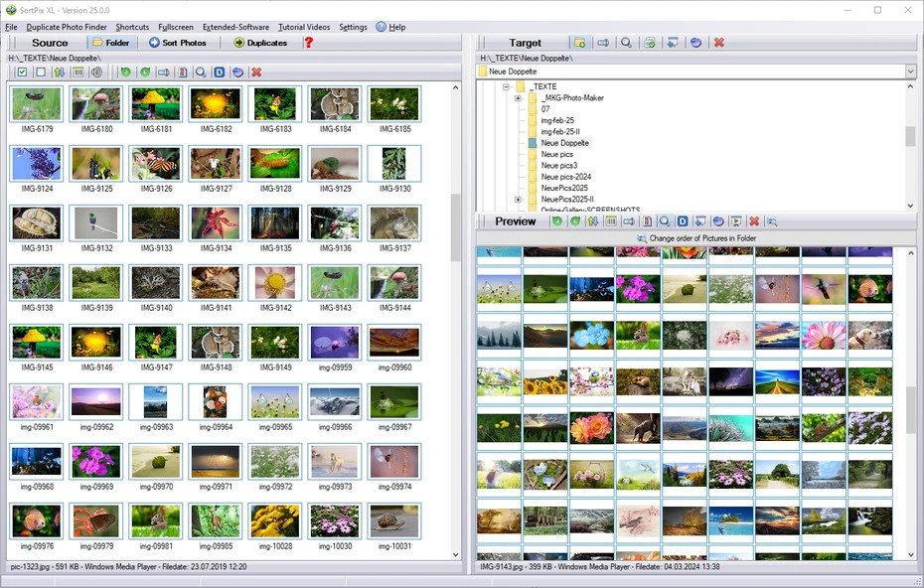924x588 pixels.
Task: Open the Neue Doppelte folder dropdown
Action: [x=910, y=72]
